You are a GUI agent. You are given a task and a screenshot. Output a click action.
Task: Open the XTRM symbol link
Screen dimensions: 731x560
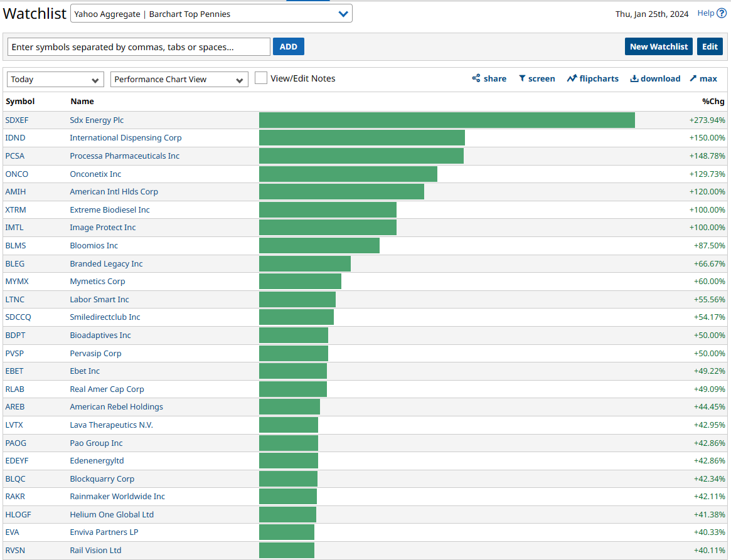16,210
